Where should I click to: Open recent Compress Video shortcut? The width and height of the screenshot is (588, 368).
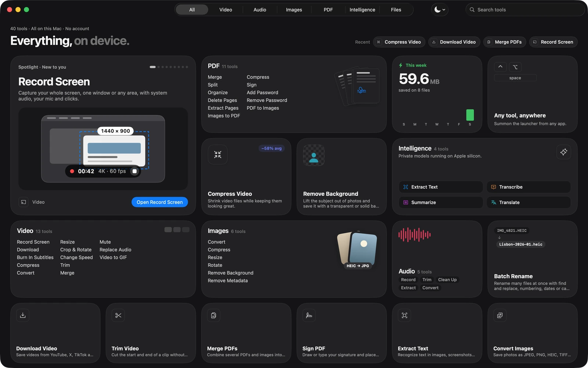tap(399, 42)
